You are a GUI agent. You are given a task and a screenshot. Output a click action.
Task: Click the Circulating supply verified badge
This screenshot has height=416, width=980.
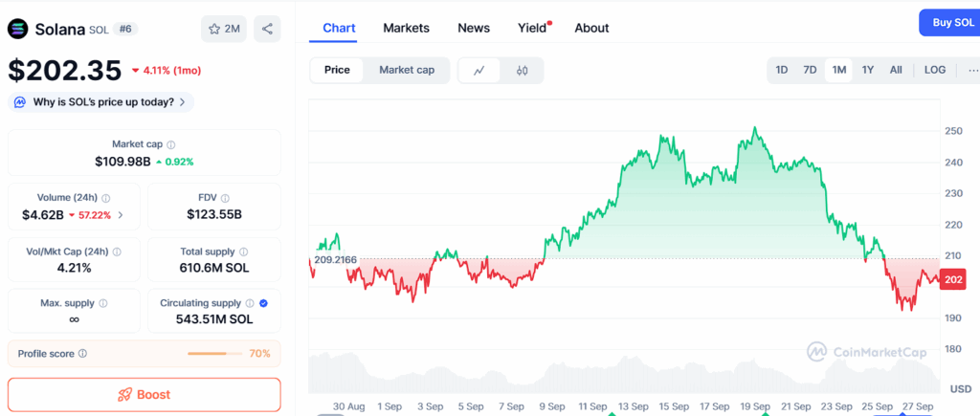click(263, 303)
